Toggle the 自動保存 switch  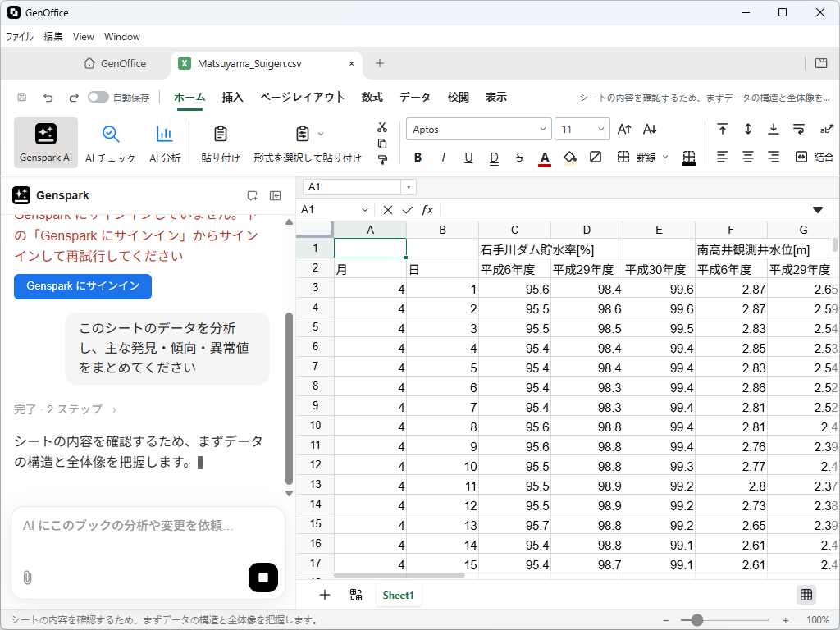click(98, 97)
